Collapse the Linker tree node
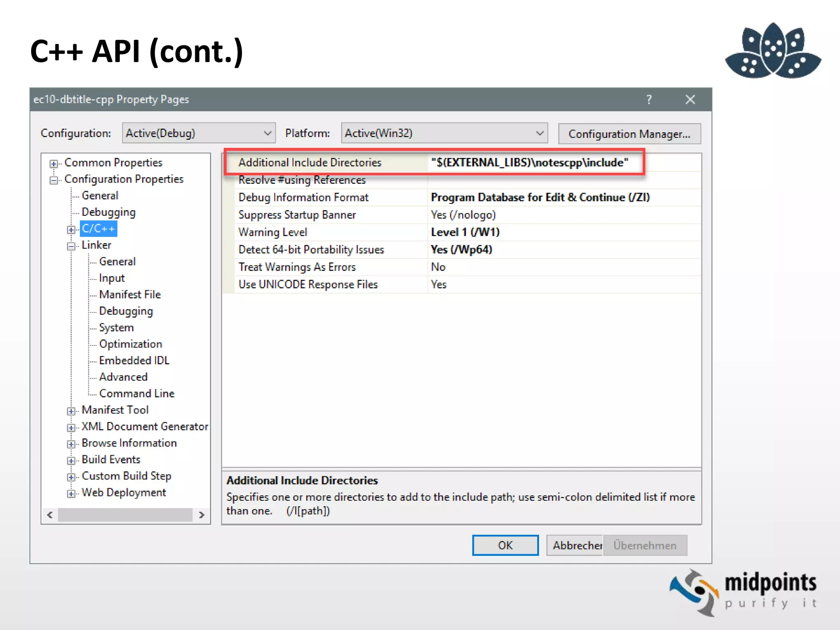The image size is (840, 630). [x=71, y=246]
